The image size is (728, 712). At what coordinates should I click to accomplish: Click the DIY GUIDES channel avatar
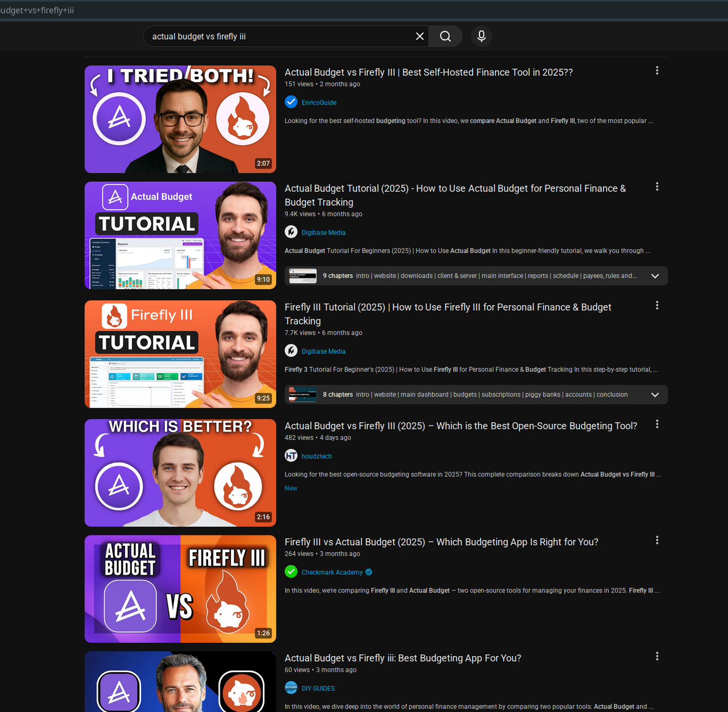[291, 688]
